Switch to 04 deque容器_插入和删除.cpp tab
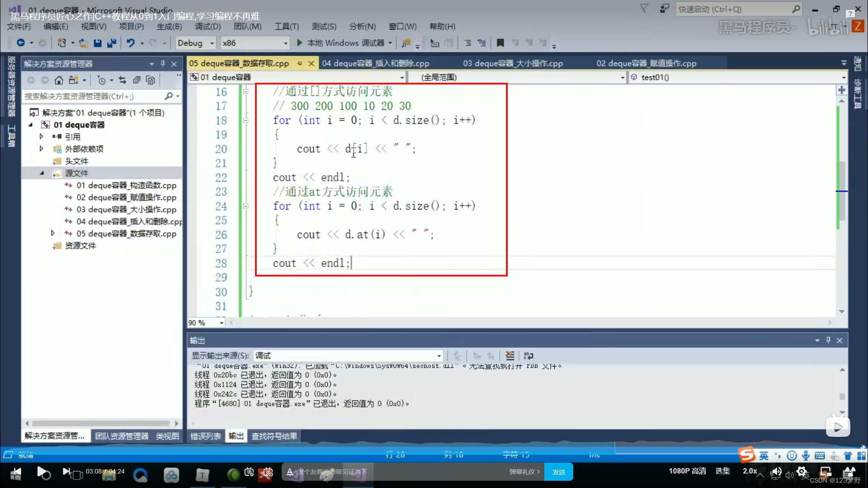868x488 pixels. point(376,64)
